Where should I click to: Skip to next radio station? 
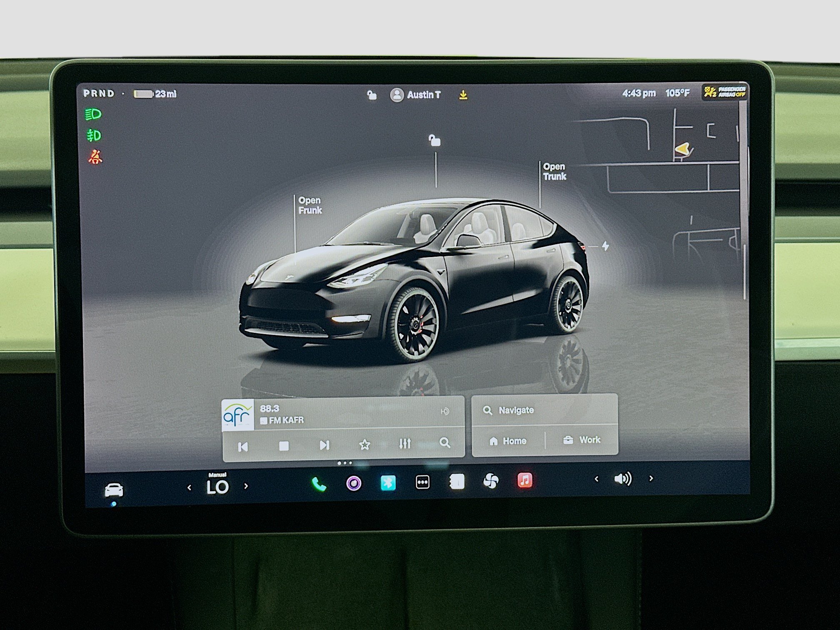coord(324,445)
